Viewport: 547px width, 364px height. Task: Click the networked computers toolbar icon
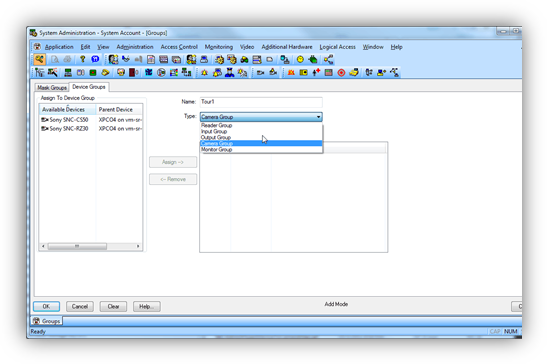186,73
